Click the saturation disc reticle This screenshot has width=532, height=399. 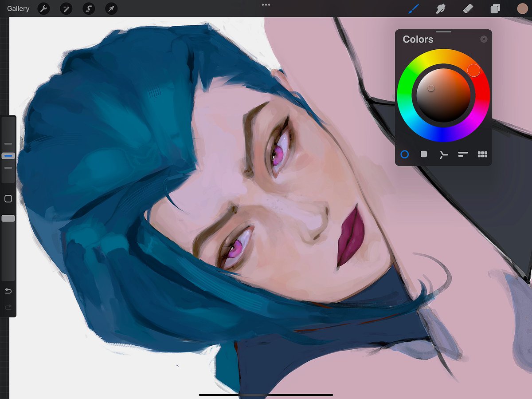pyautogui.click(x=431, y=88)
